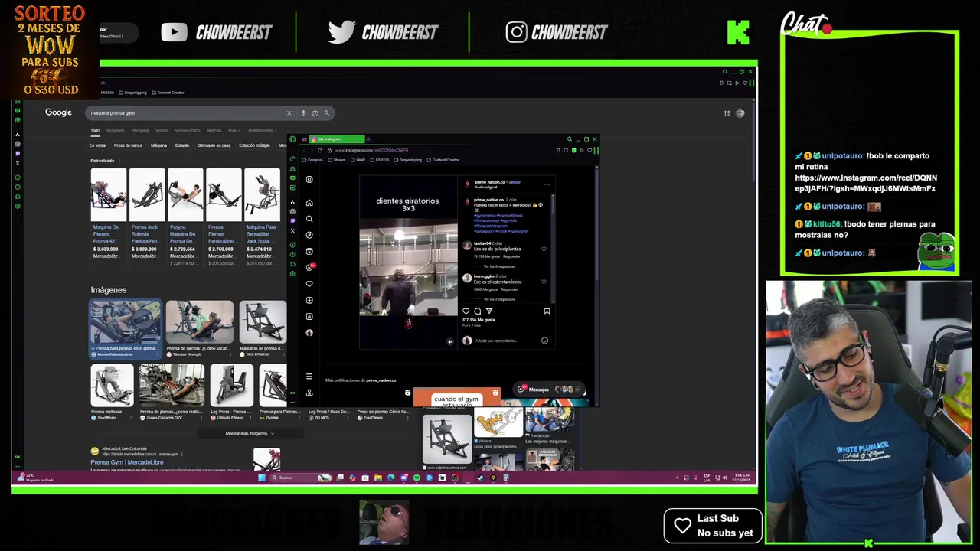Open Instagram Explore compass icon

click(x=309, y=235)
